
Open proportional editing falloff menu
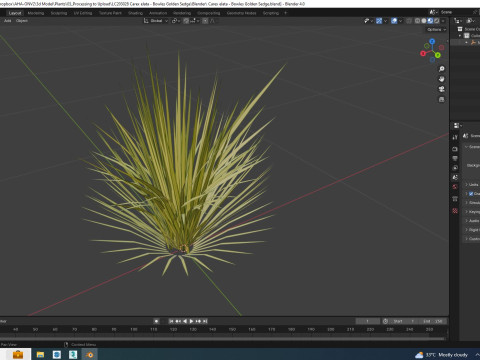coord(212,21)
